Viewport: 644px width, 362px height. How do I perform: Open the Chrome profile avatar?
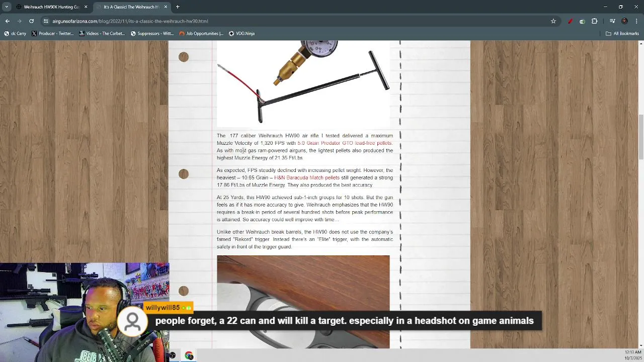(624, 21)
